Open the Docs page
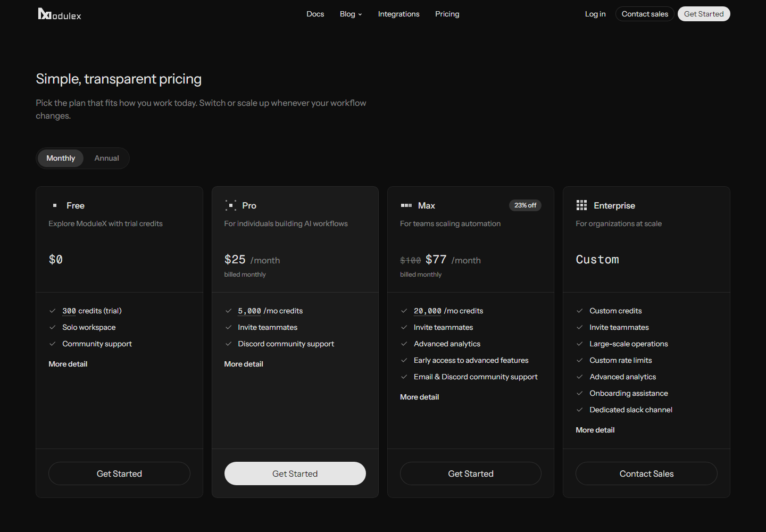Viewport: 766px width, 532px height. click(x=315, y=14)
